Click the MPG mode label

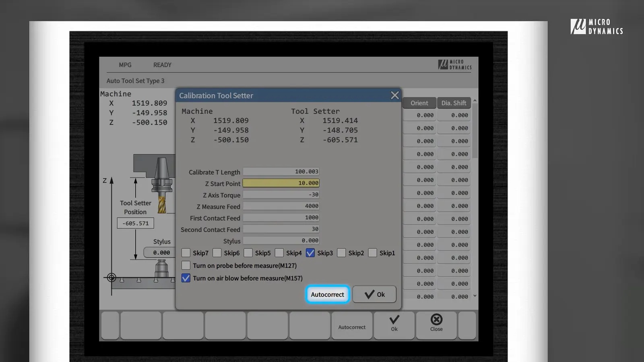pyautogui.click(x=125, y=65)
